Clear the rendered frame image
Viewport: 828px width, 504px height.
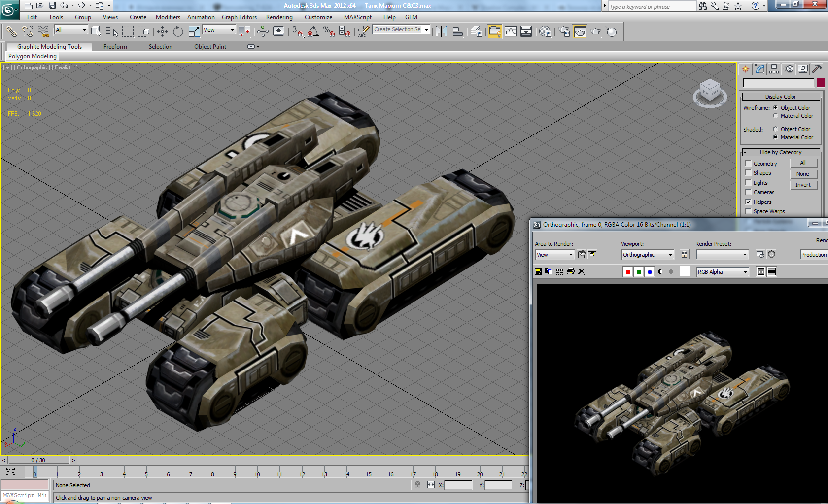[x=581, y=271]
